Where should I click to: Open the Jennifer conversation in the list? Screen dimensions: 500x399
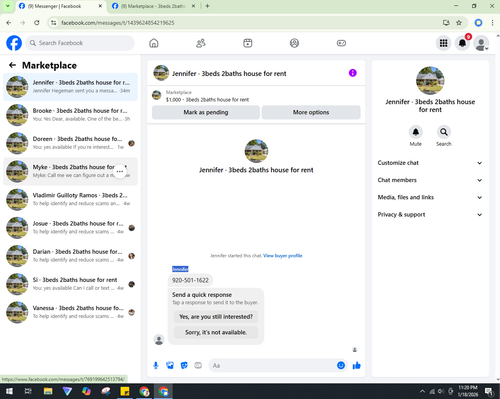[70, 87]
